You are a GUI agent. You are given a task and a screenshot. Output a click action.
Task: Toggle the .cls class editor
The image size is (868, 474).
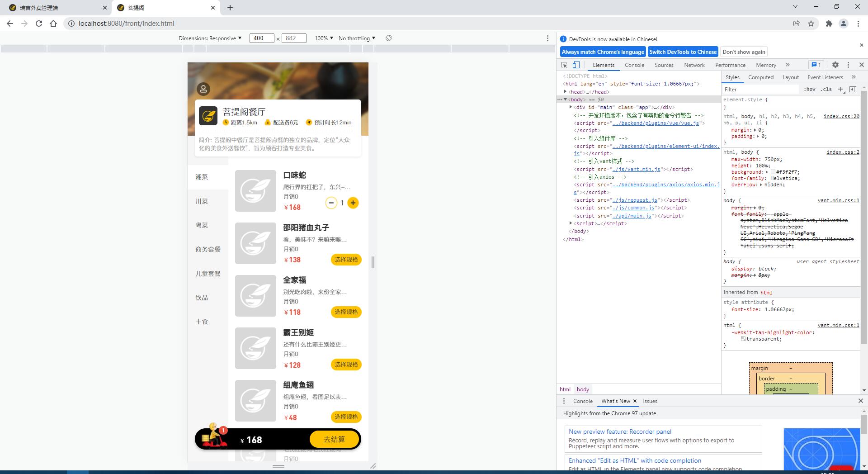point(826,89)
